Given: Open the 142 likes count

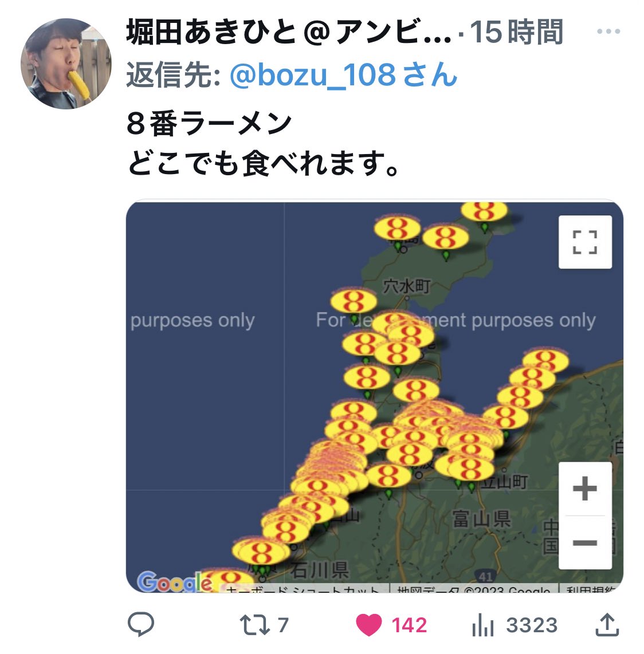Looking at the screenshot, I should (x=410, y=625).
